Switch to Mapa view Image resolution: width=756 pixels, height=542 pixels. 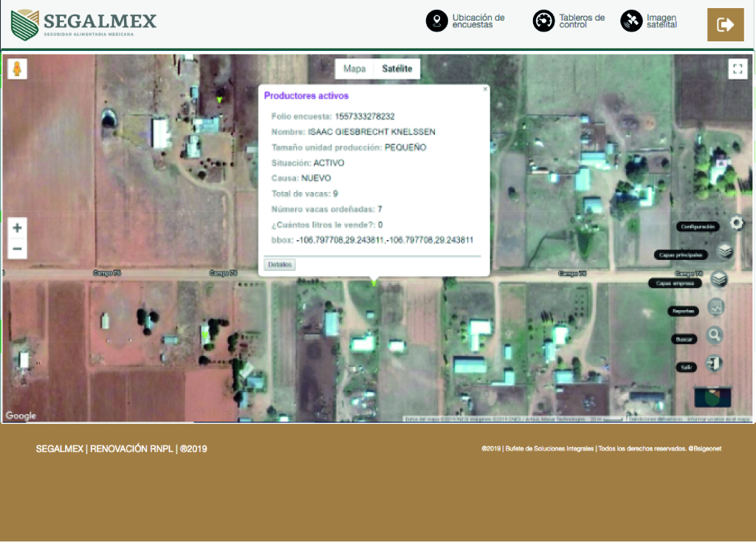point(354,69)
